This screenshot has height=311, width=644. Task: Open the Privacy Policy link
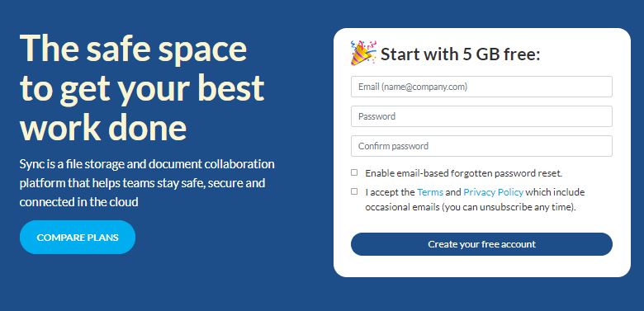click(x=493, y=192)
